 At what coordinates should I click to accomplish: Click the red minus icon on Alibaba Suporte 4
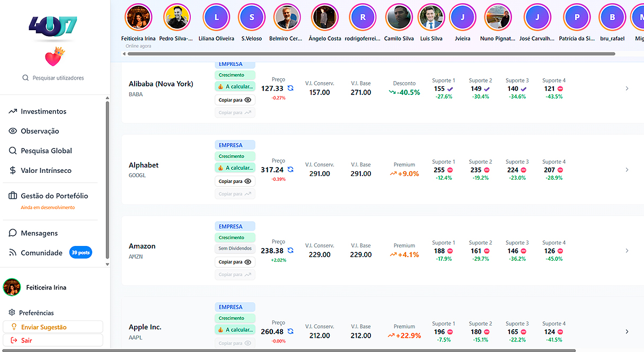[x=560, y=89]
